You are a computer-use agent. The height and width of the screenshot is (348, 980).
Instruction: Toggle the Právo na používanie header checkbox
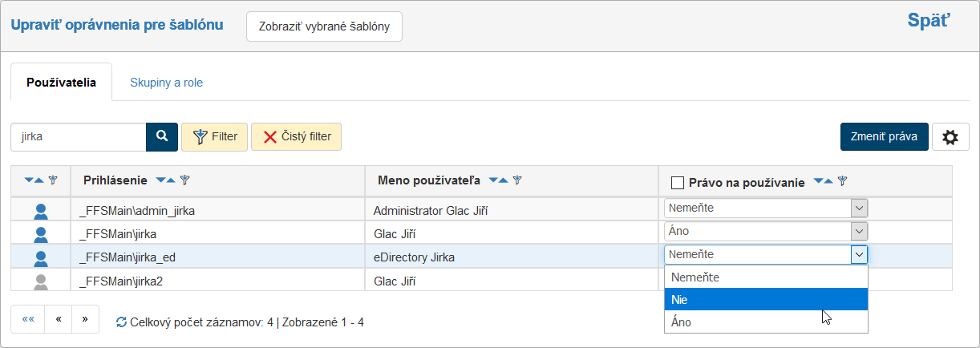(x=678, y=183)
